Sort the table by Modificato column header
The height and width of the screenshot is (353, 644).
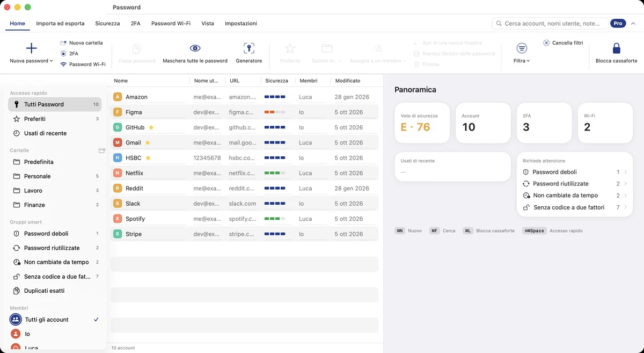click(348, 81)
